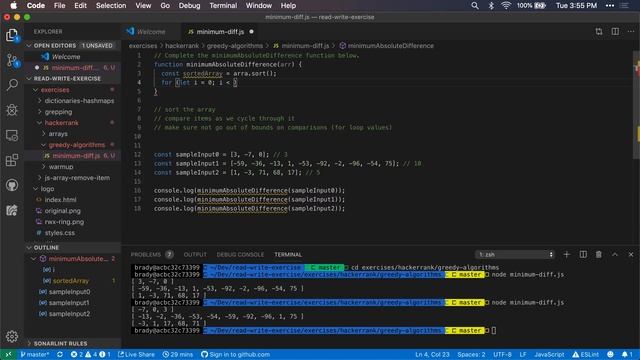Click the master branch in status bar
The image size is (640, 360).
[35, 354]
